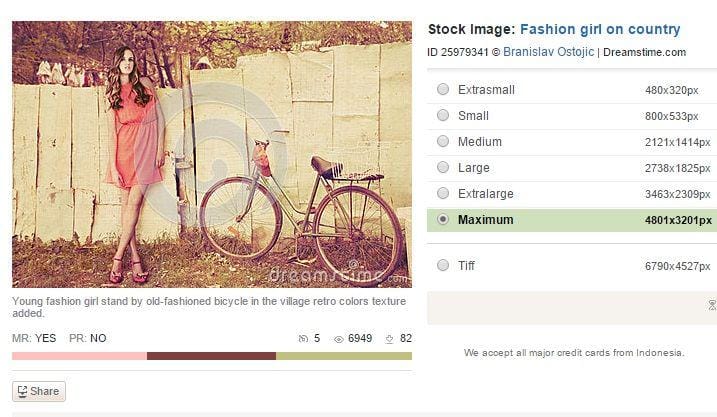Click the 'Fashion girl on country' title
The image size is (717, 417).
(599, 30)
